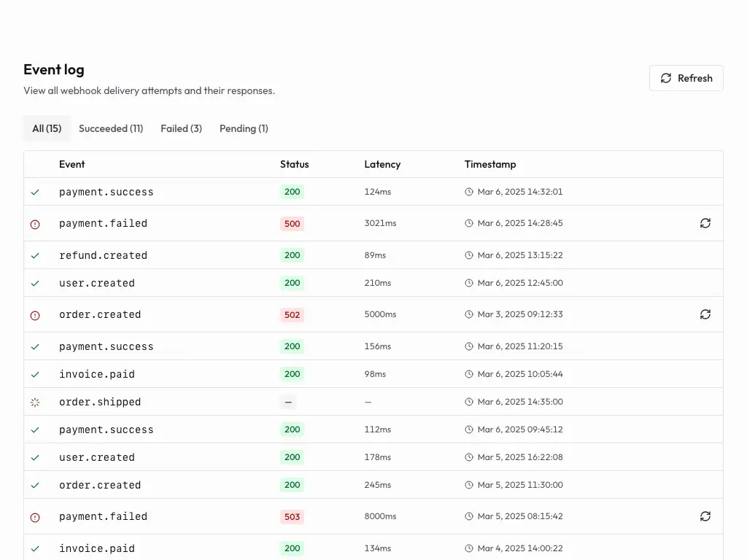Click the Latency column header
The height and width of the screenshot is (560, 747).
(x=382, y=164)
